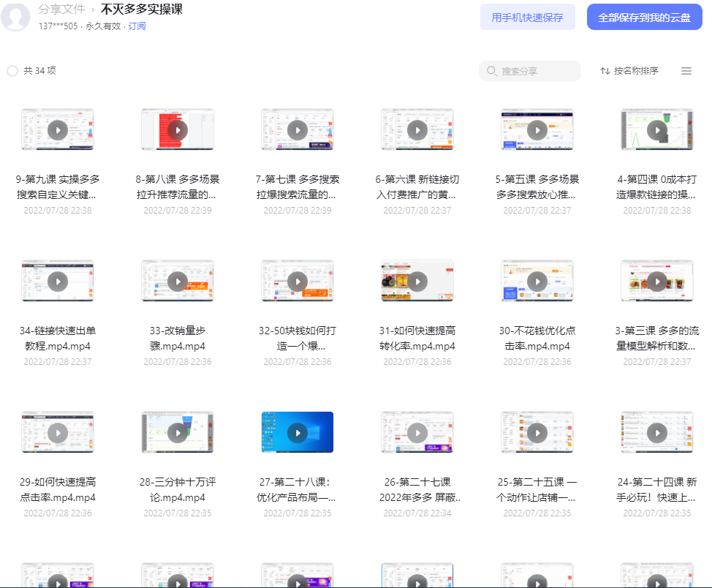Open the 31-如何快速提高转化率 video thumbnail
Image resolution: width=712 pixels, height=588 pixels.
pos(417,281)
